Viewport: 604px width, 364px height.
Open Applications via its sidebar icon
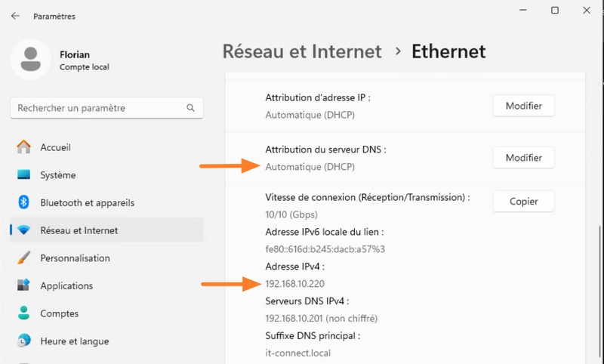click(x=24, y=285)
